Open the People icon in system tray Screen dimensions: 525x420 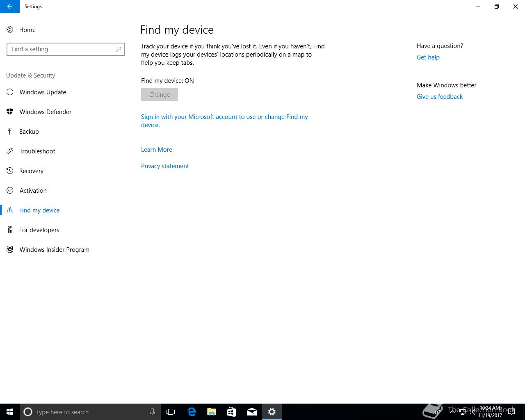438,412
